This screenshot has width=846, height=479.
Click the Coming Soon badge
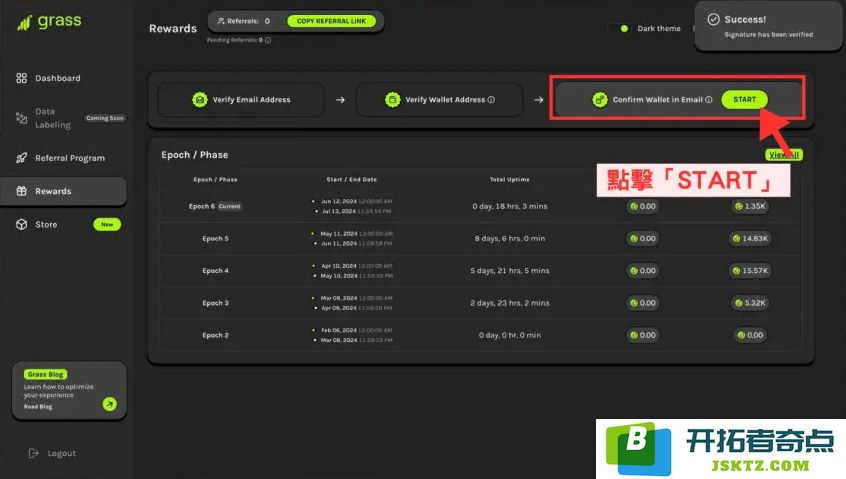[x=105, y=118]
